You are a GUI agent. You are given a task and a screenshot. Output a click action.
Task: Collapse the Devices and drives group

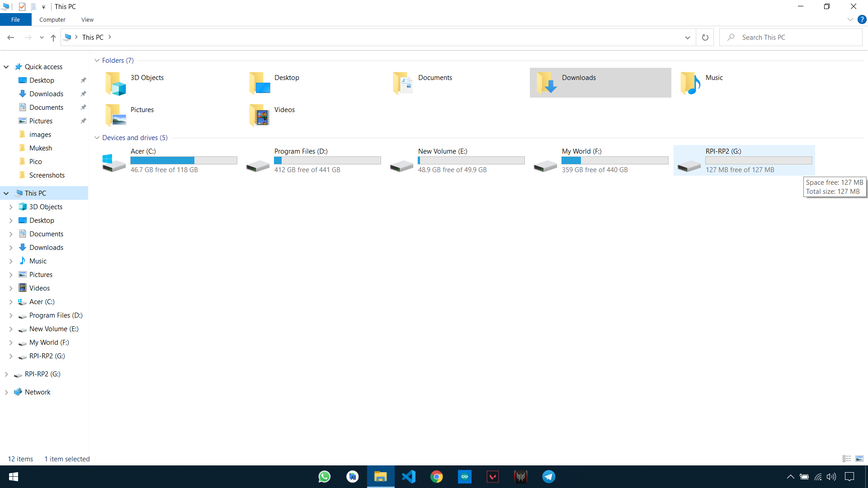click(x=97, y=138)
